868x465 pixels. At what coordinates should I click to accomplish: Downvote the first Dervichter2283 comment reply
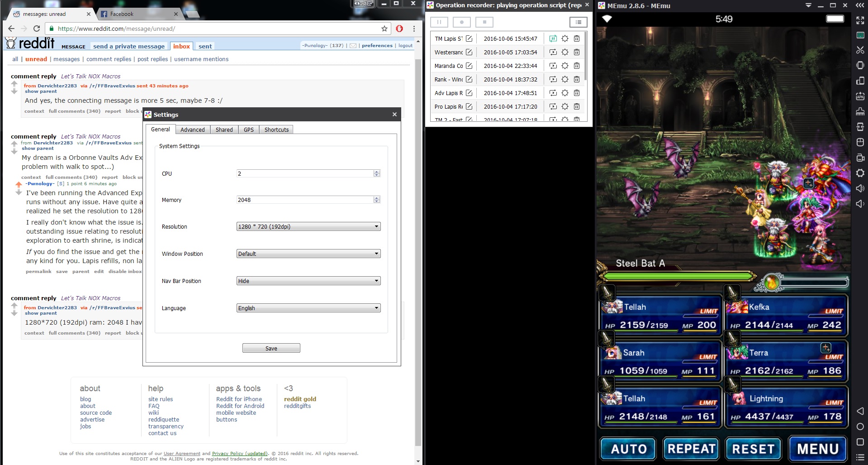click(14, 91)
